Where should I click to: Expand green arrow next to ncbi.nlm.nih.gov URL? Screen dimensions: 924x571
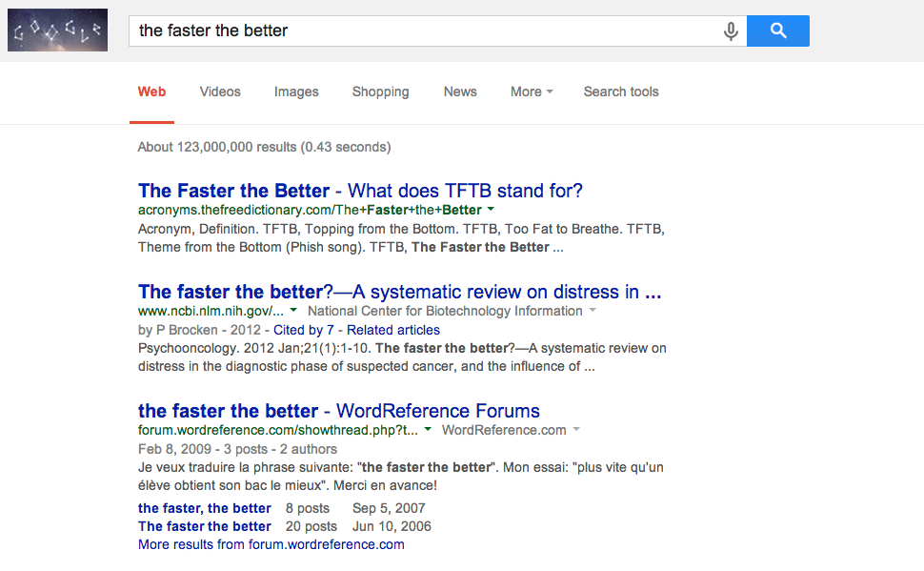[293, 311]
